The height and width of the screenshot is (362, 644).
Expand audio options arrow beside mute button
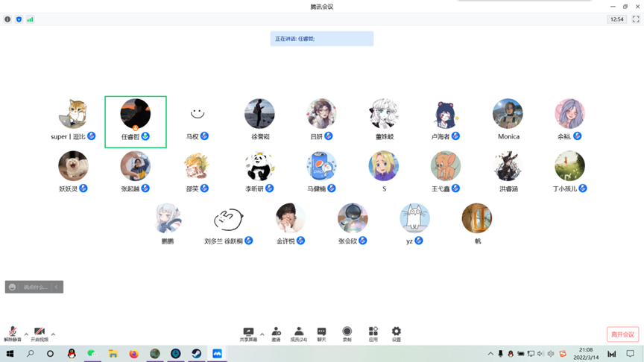pos(26,334)
